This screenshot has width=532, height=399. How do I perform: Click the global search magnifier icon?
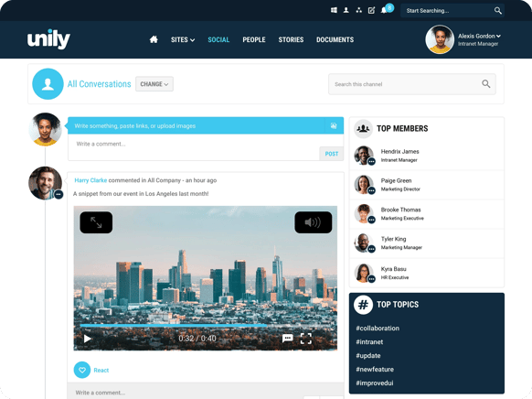click(x=498, y=11)
